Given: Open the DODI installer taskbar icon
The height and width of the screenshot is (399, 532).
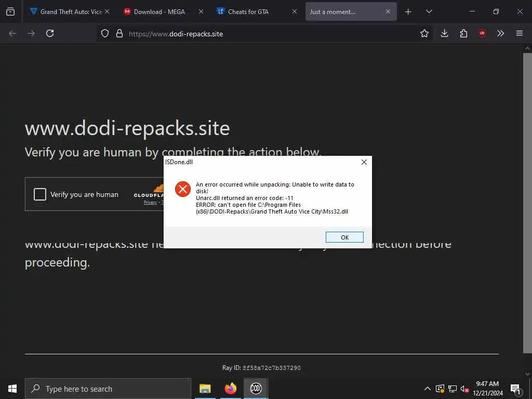Looking at the screenshot, I should [256, 389].
